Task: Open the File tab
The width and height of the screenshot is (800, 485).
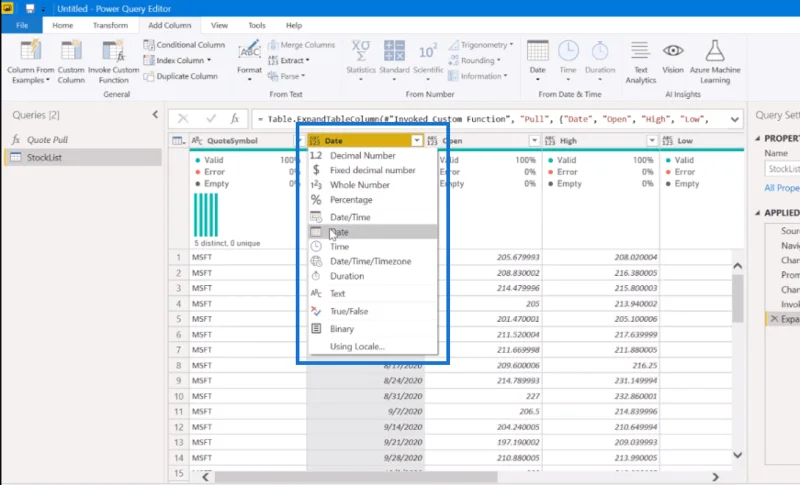Action: (22, 25)
